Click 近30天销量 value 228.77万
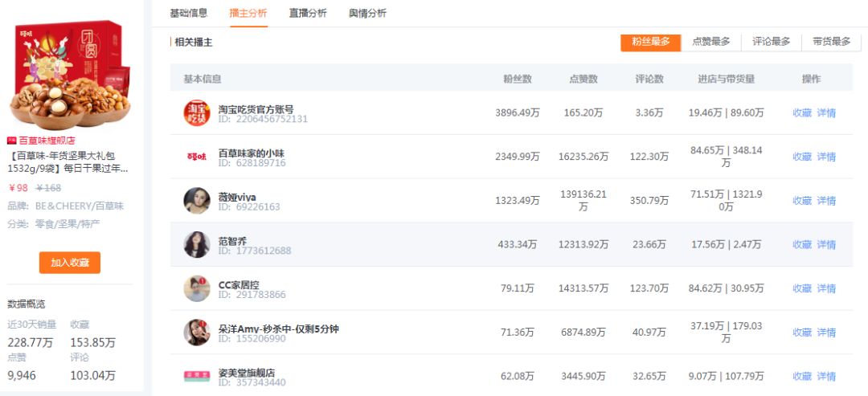868x396 pixels. click(31, 343)
